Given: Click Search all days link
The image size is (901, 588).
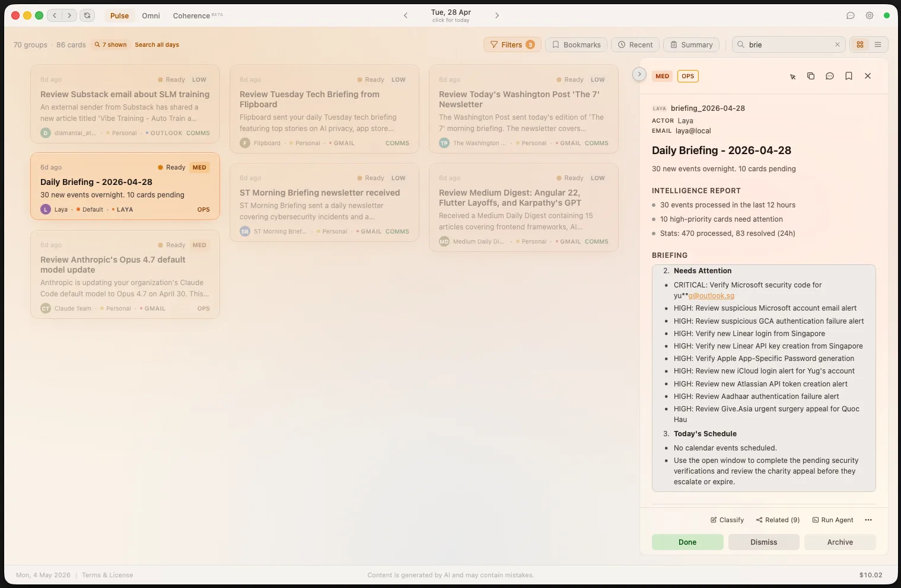Looking at the screenshot, I should (x=157, y=44).
